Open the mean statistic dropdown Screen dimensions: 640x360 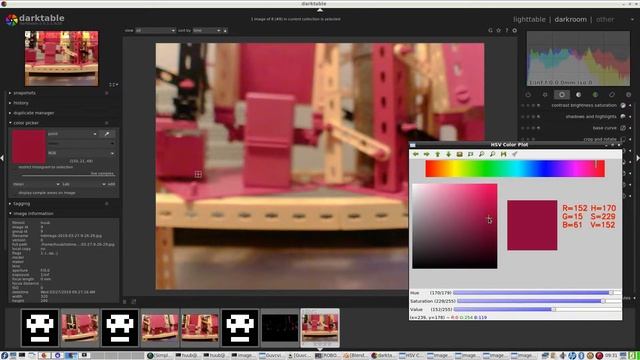coord(36,184)
